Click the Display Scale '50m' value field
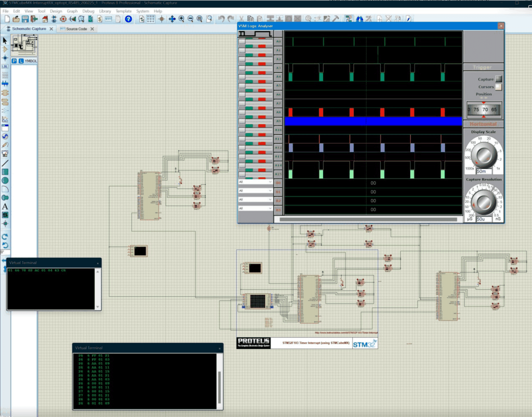Screen dimensions: 532x417 coord(484,171)
